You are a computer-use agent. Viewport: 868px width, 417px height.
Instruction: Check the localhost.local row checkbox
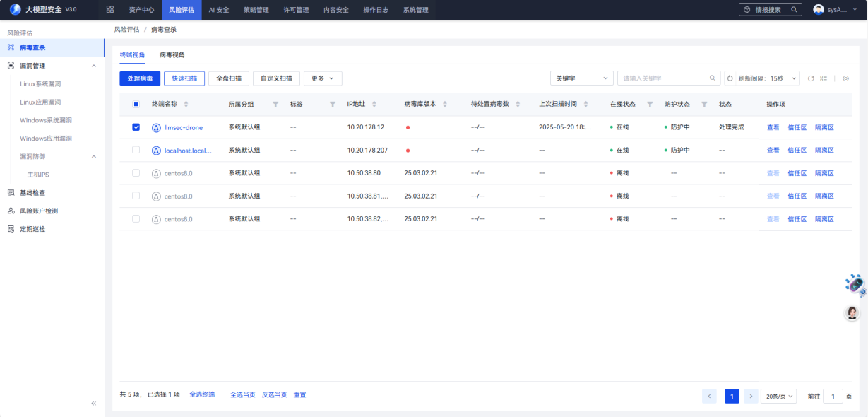pos(136,151)
